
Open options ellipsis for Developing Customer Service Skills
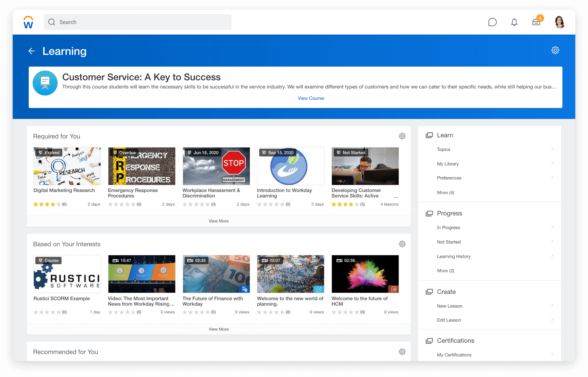[396, 197]
